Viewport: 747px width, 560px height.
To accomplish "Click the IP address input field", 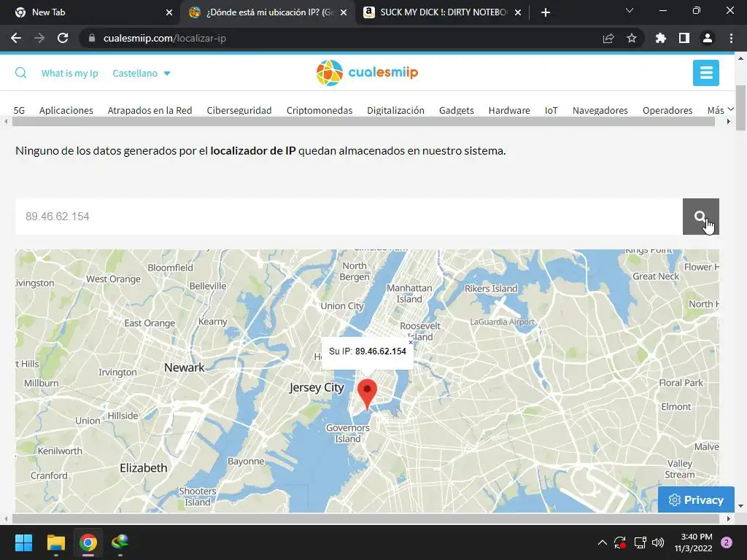I will [x=349, y=217].
